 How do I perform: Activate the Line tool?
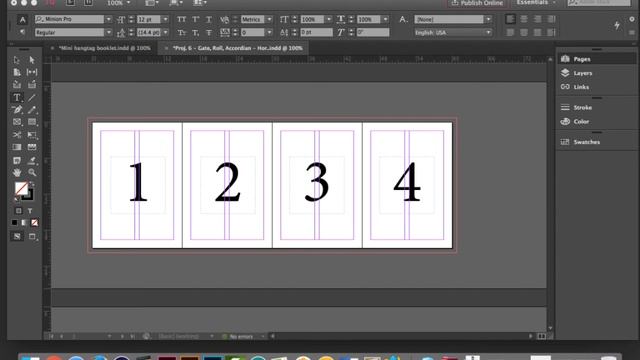(32, 98)
